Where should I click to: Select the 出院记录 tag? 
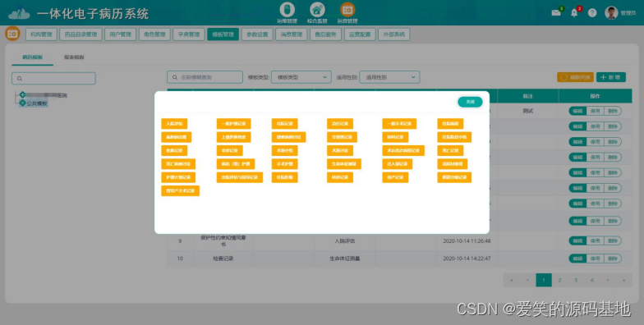(x=284, y=123)
